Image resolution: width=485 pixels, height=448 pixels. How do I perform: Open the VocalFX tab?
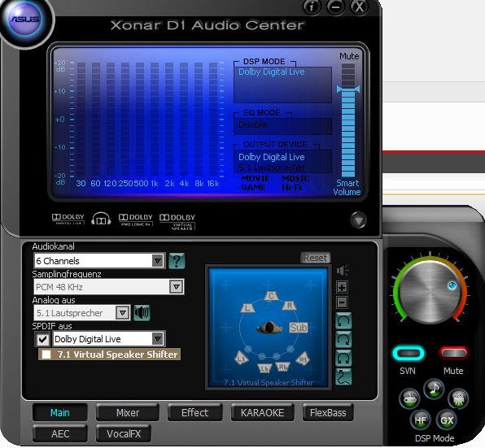124,434
